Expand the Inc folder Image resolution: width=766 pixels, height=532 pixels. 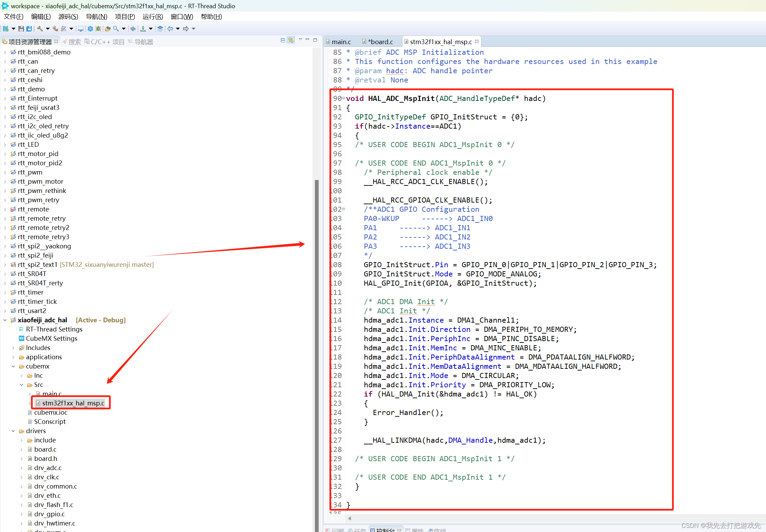click(21, 375)
